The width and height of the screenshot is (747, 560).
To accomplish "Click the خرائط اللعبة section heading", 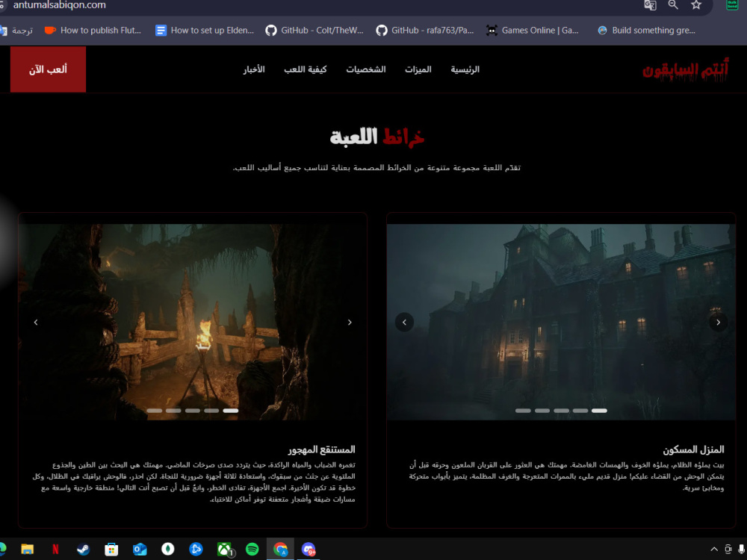I will coord(376,137).
